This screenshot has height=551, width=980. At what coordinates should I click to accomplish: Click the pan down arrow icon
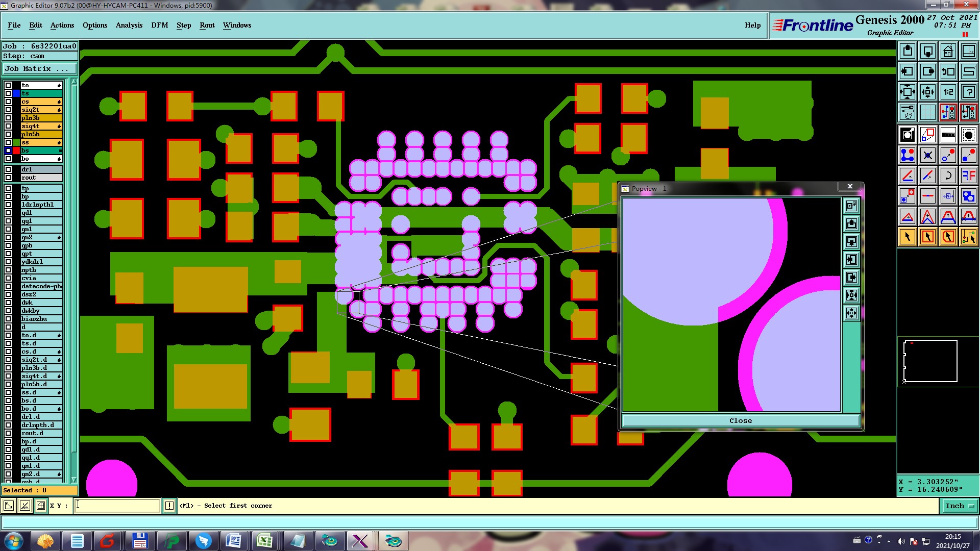tap(928, 51)
